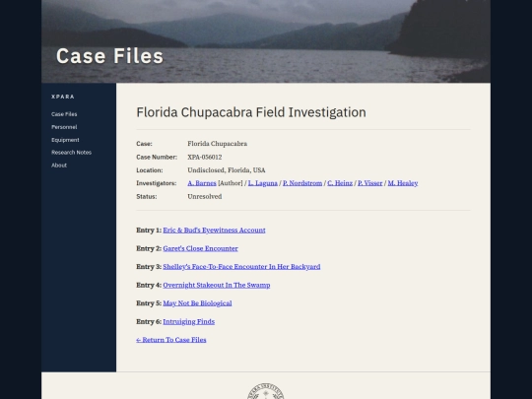The width and height of the screenshot is (532, 399).
Task: Open the Case Files sidebar link
Action: point(64,114)
